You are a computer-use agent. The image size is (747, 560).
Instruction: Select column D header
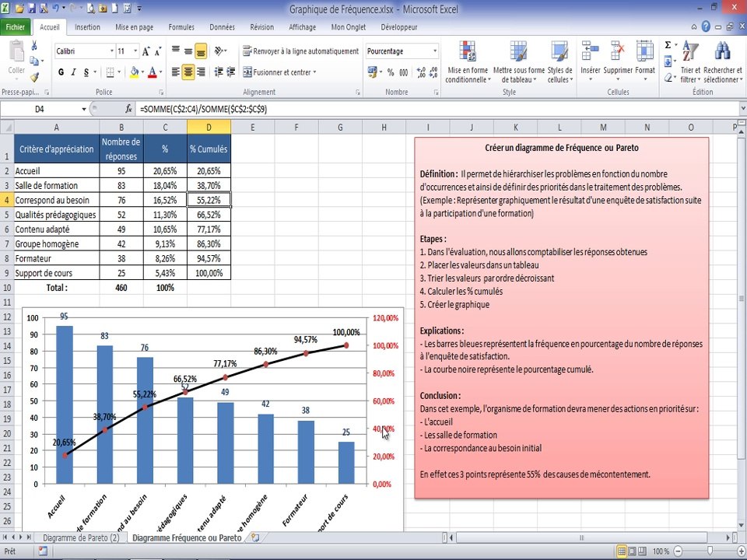[209, 127]
